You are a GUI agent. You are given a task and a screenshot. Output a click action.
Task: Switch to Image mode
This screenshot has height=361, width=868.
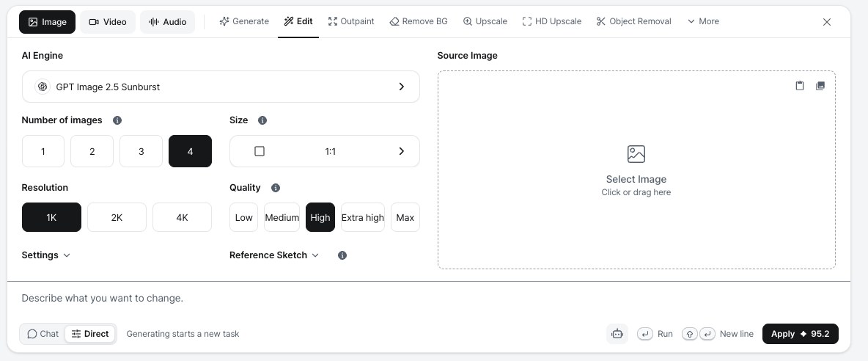click(47, 22)
